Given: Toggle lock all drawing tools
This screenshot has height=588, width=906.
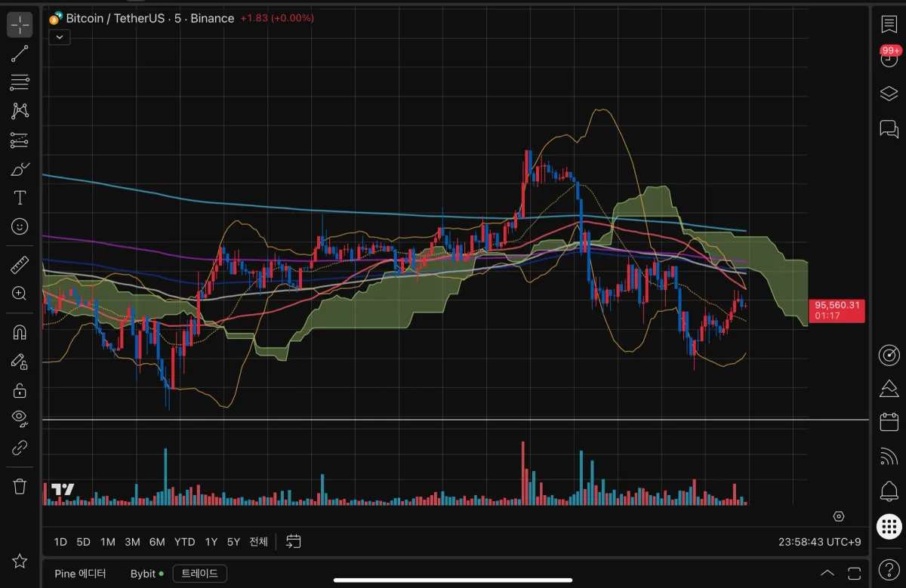Looking at the screenshot, I should point(20,390).
